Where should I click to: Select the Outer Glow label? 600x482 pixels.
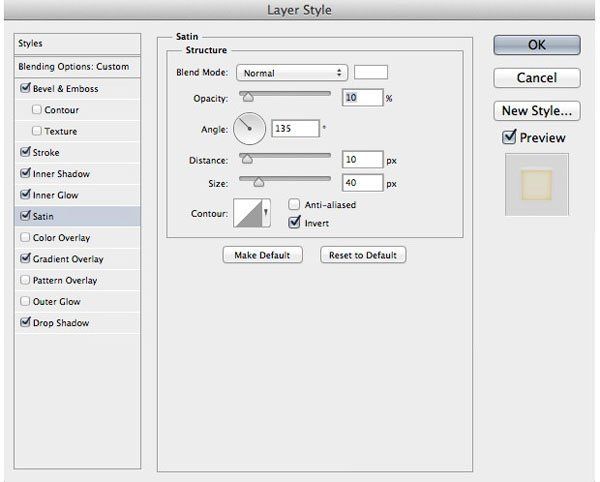click(57, 301)
